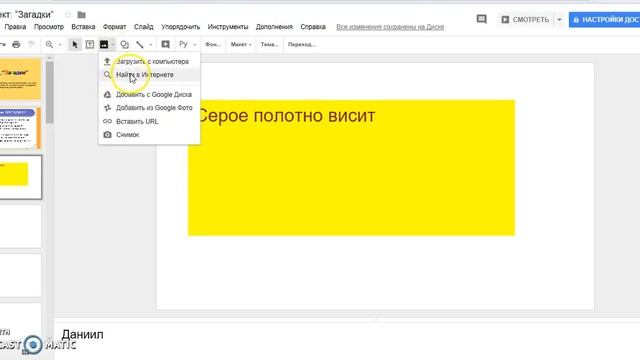Click chain link icon beside Вставить URL
The image size is (640, 360).
click(107, 121)
